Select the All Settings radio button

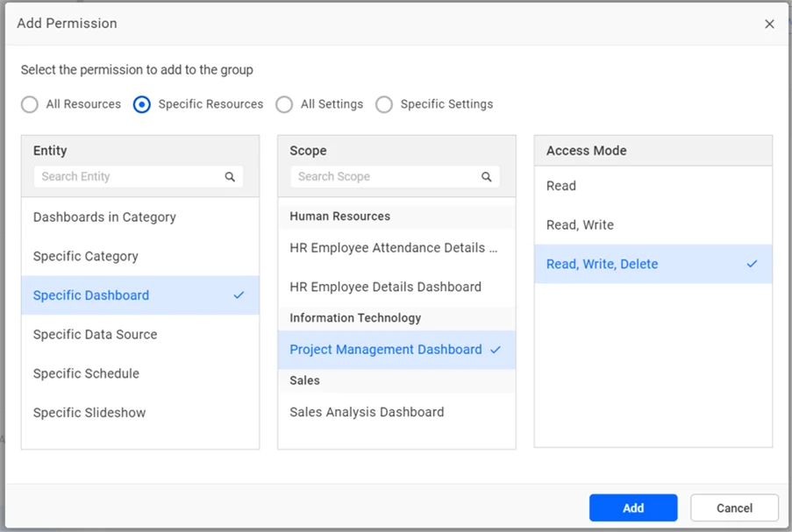[284, 104]
